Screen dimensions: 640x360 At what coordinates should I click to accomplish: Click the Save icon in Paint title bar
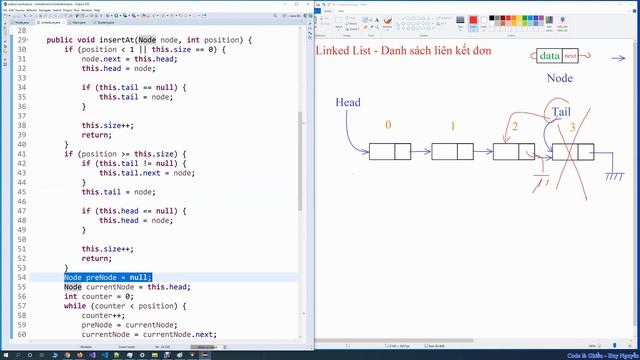318,4
